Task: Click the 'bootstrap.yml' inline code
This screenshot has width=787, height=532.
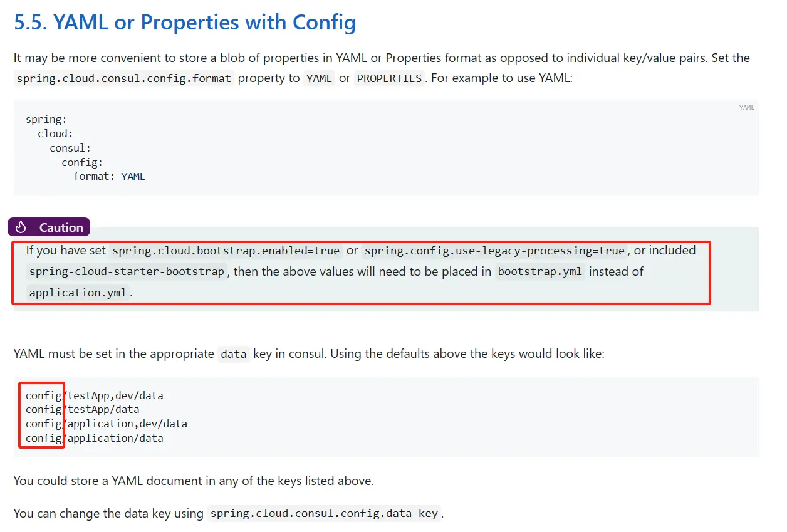Action: click(539, 272)
